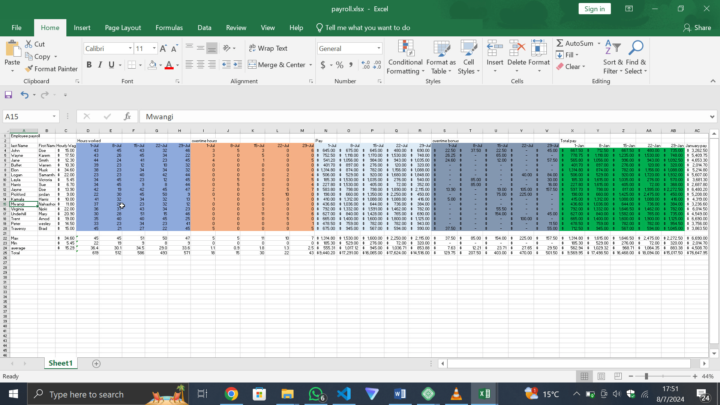Open the General number format dropdown
This screenshot has height=405, width=720.
375,48
